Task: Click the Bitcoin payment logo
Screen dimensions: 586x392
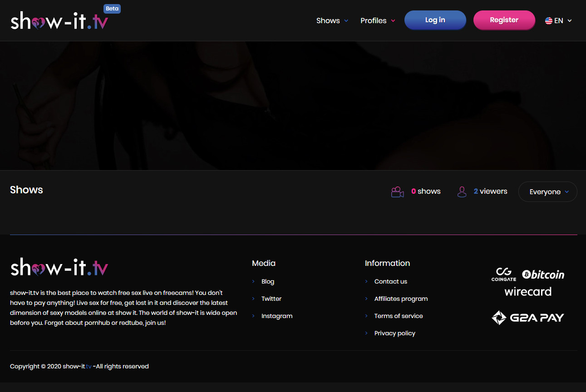Action: [543, 274]
